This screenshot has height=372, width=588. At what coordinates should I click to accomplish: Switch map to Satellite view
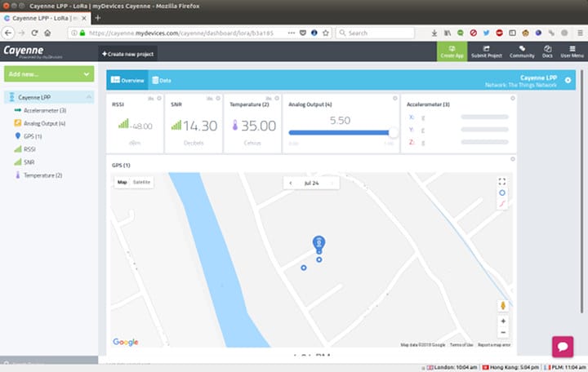(x=142, y=182)
